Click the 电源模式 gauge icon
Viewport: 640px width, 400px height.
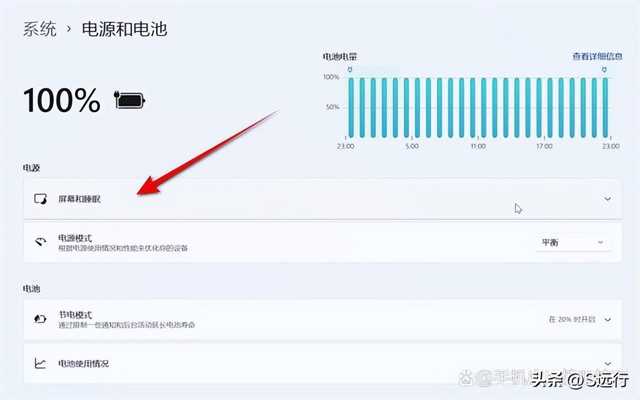click(40, 242)
